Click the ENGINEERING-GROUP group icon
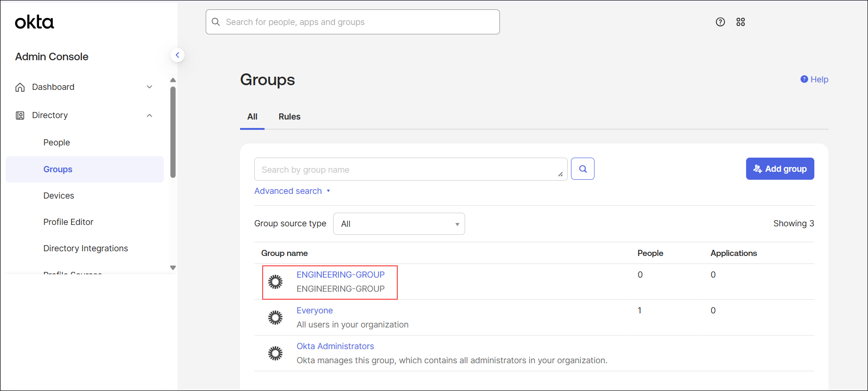The height and width of the screenshot is (391, 868). [275, 282]
